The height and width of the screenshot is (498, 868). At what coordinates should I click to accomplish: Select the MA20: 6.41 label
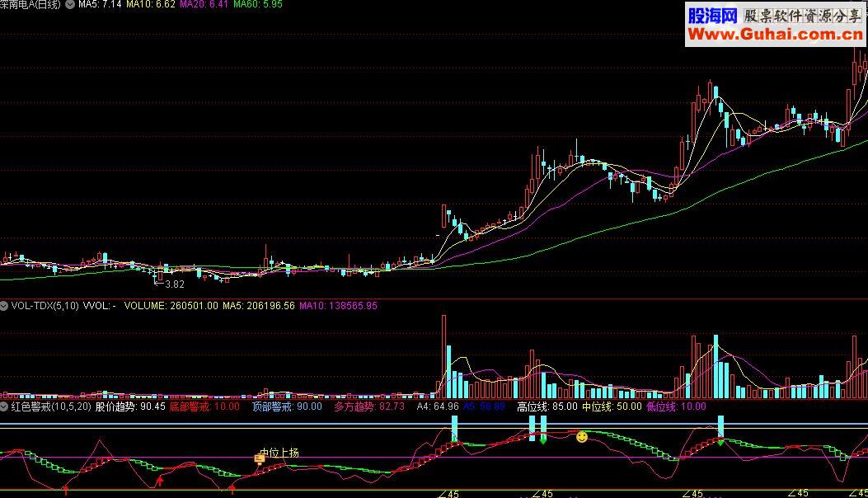(204, 4)
